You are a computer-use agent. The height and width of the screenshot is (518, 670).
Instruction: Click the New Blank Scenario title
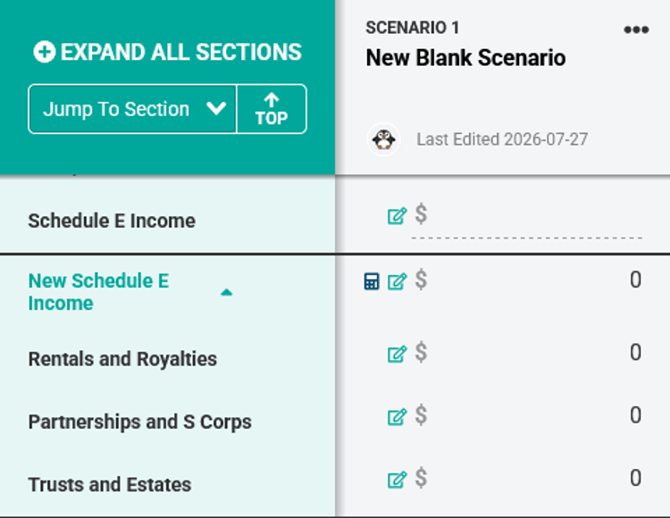pyautogui.click(x=466, y=58)
